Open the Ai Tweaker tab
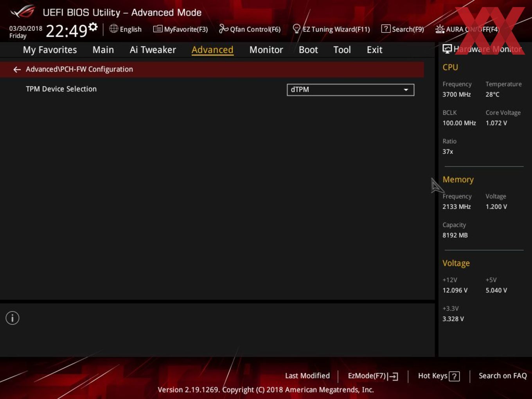The width and height of the screenshot is (532, 399). pos(153,50)
